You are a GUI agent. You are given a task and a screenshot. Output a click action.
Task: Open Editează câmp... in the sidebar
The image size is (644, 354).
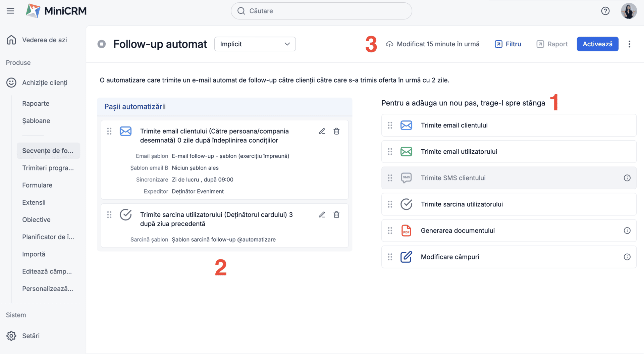[x=47, y=271]
